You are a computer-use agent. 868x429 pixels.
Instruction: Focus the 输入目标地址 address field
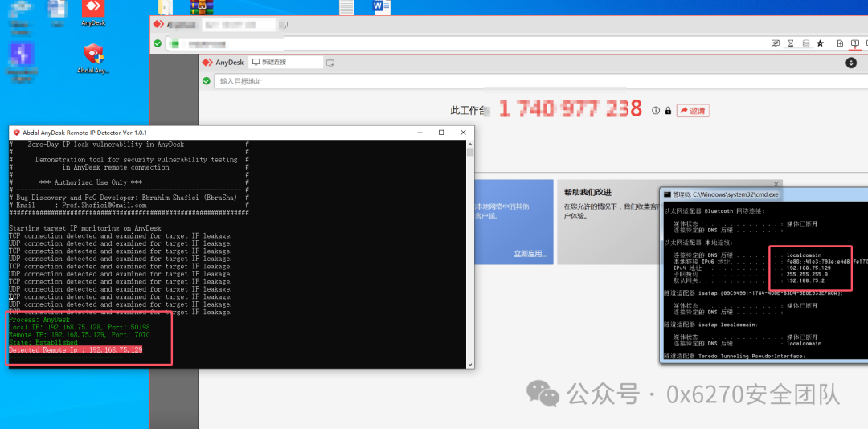(541, 81)
